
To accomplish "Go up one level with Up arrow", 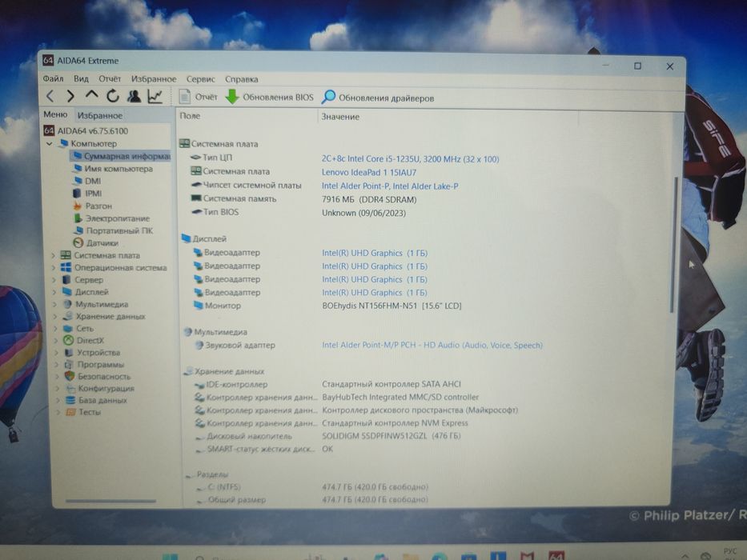I will [x=91, y=96].
